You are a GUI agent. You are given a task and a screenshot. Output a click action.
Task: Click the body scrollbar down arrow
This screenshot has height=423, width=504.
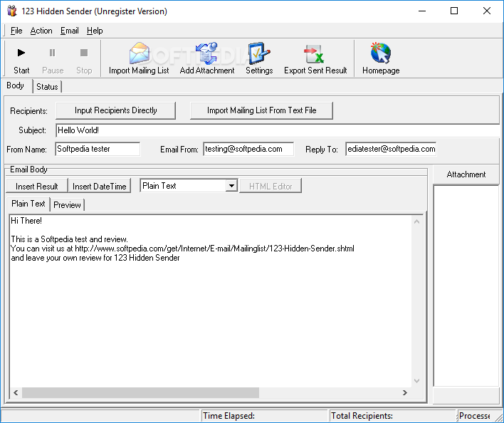(x=417, y=381)
